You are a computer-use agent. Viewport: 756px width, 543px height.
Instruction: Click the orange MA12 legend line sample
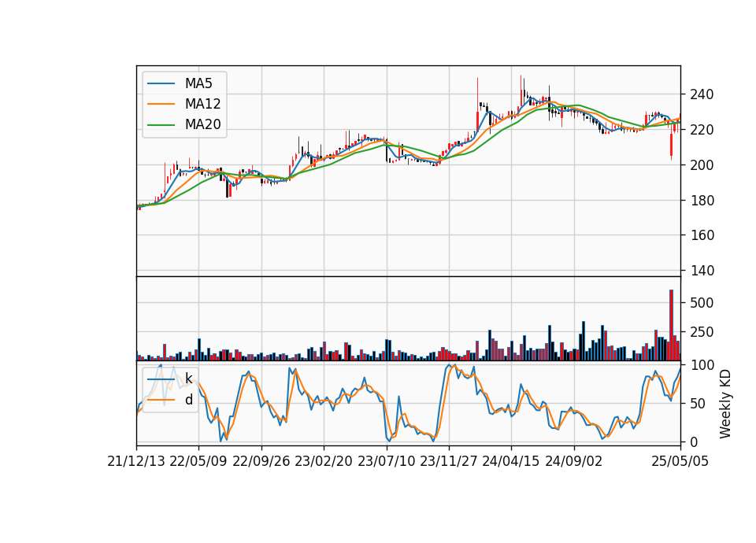pyautogui.click(x=161, y=104)
